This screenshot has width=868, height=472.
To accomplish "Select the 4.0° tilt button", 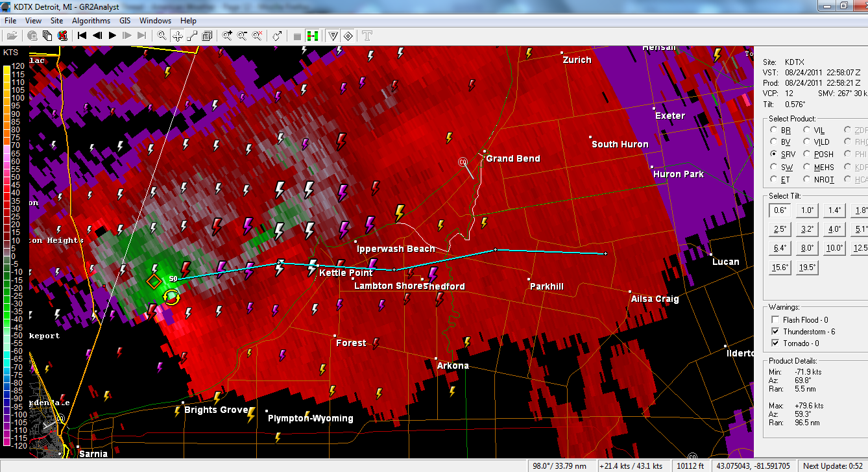I will tap(835, 229).
